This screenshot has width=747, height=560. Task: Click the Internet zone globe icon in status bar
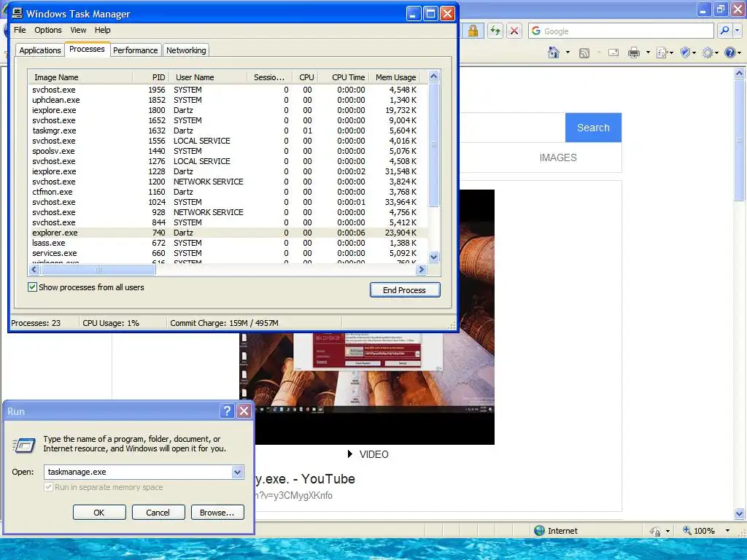tap(539, 531)
